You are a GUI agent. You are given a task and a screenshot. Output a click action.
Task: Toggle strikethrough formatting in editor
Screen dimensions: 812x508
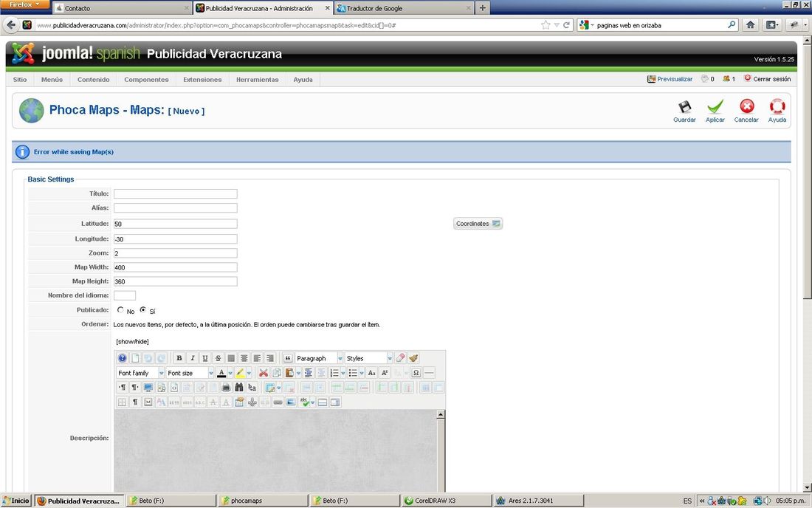(218, 358)
